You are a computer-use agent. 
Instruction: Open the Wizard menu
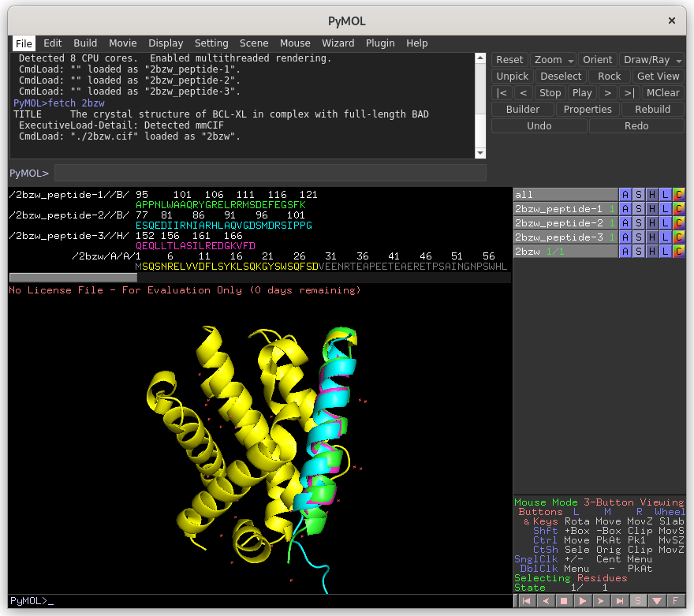click(338, 43)
